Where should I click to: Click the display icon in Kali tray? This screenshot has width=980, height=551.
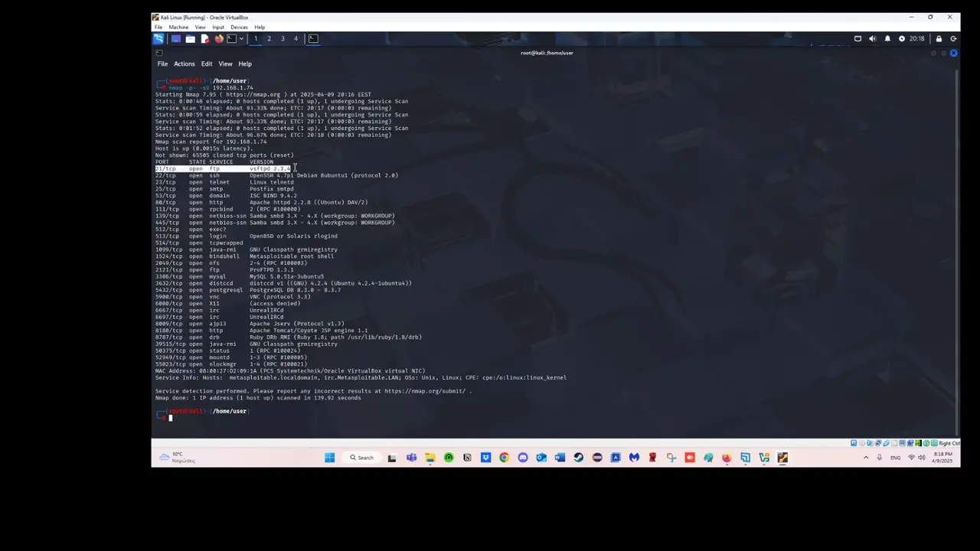click(x=857, y=38)
